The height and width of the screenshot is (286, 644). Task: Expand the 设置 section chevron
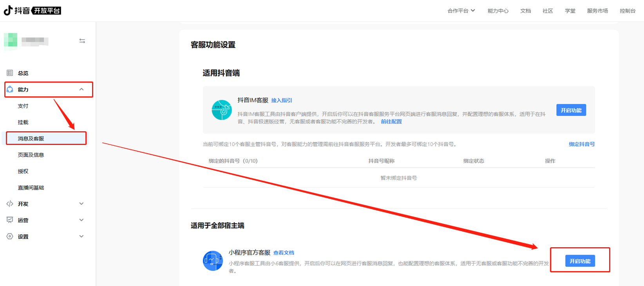[x=81, y=236]
